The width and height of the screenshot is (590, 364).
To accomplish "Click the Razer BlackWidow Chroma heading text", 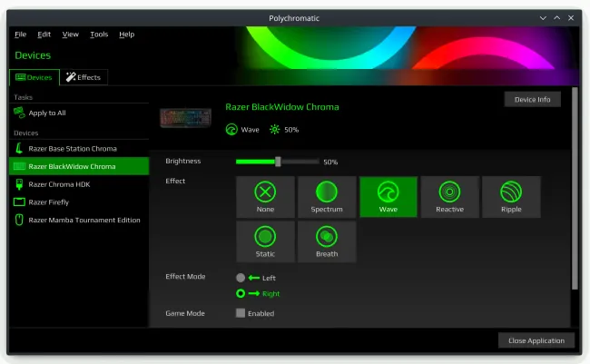I will pos(282,107).
